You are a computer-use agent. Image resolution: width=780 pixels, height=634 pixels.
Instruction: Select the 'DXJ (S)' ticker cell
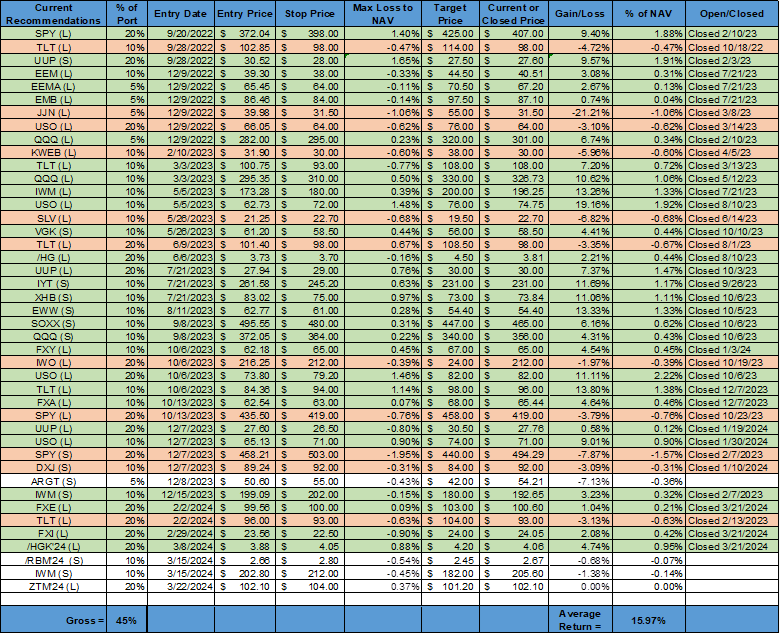coord(53,468)
